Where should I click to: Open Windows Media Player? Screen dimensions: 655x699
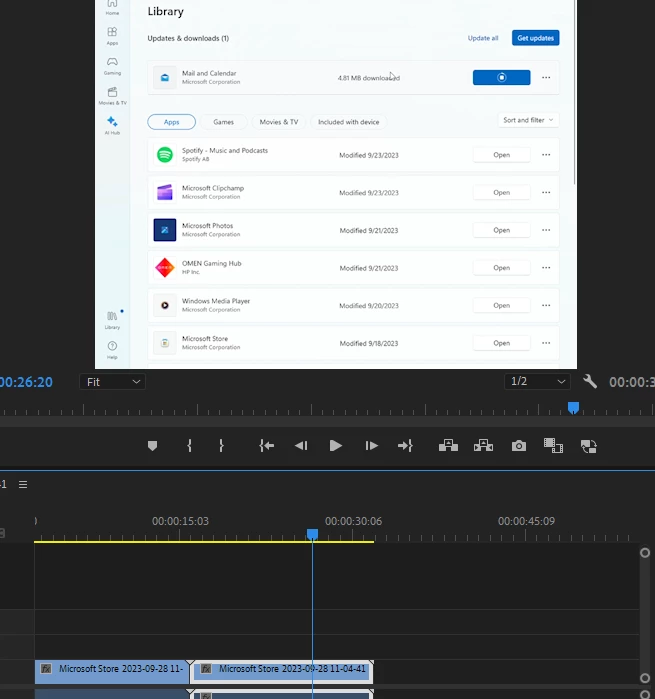[502, 306]
